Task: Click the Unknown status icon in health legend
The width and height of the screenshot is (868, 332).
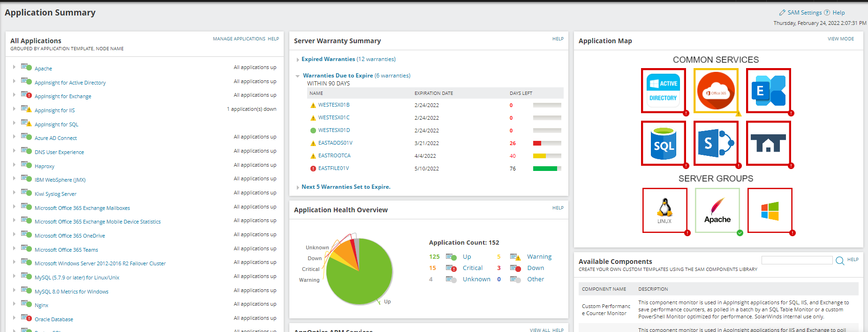Action: pos(451,279)
